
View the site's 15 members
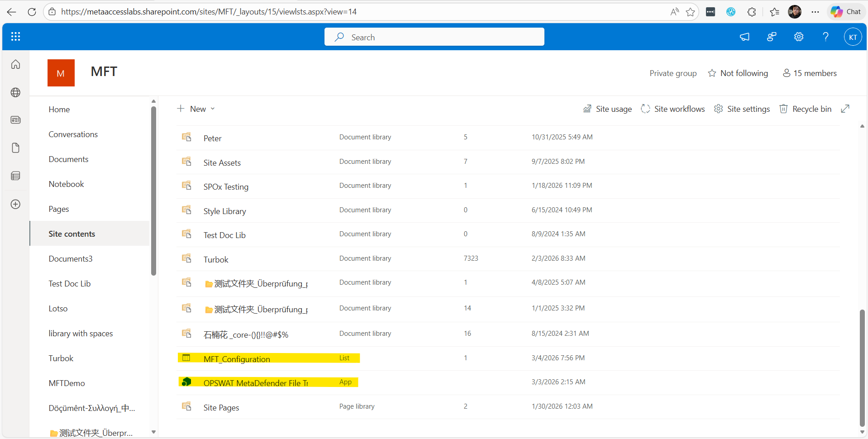810,73
